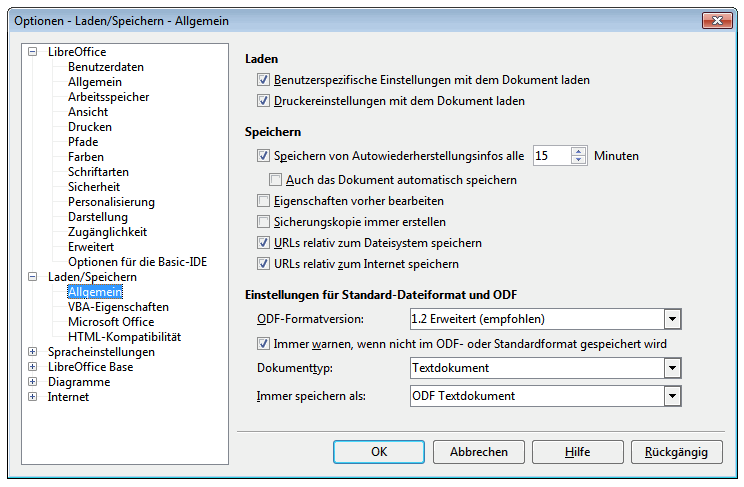Select the LibreOffice Base tree label

[x=90, y=367]
